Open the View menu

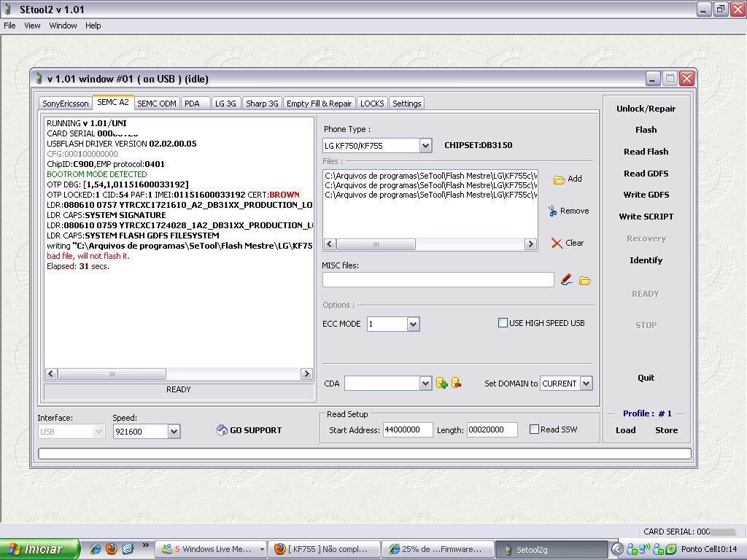tap(32, 26)
